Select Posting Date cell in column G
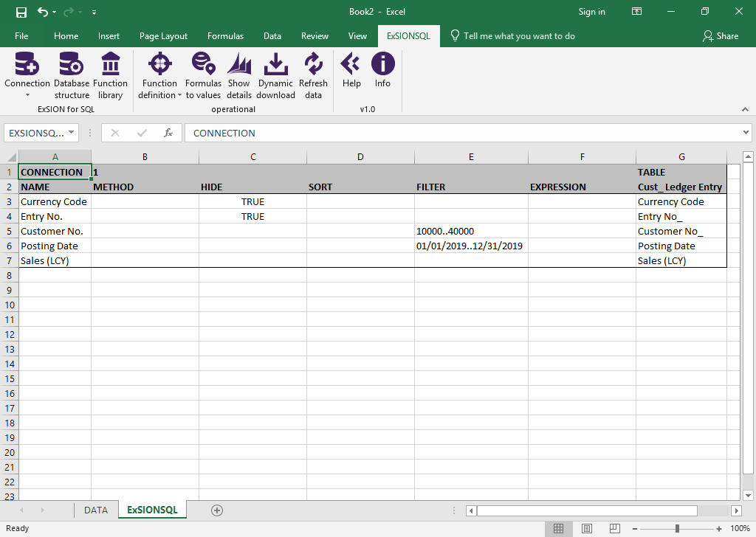The image size is (756, 537). click(681, 246)
